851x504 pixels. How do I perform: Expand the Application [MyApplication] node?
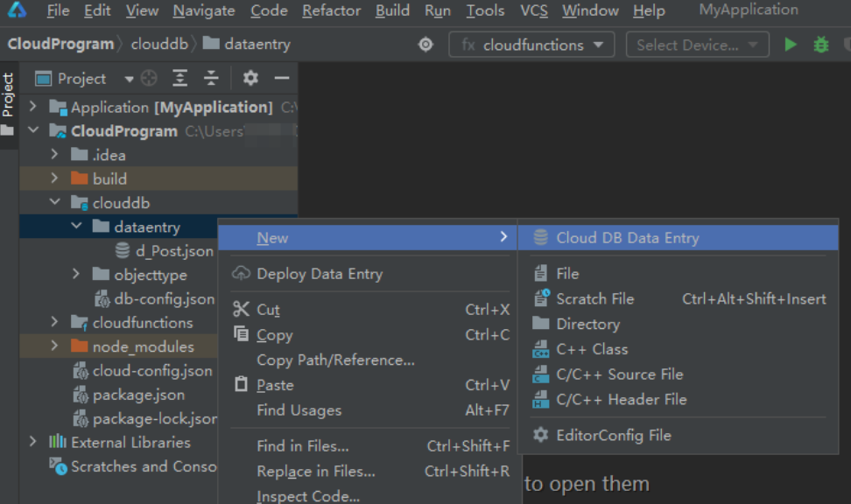pyautogui.click(x=32, y=106)
